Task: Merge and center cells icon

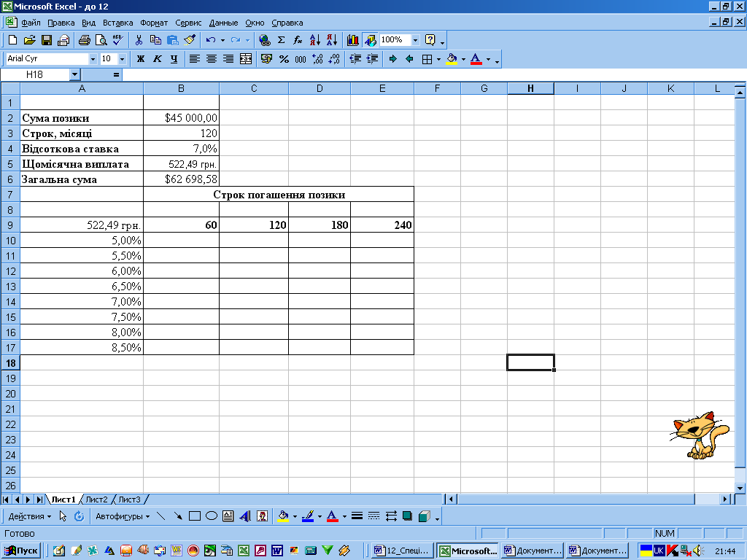Action: [x=246, y=59]
